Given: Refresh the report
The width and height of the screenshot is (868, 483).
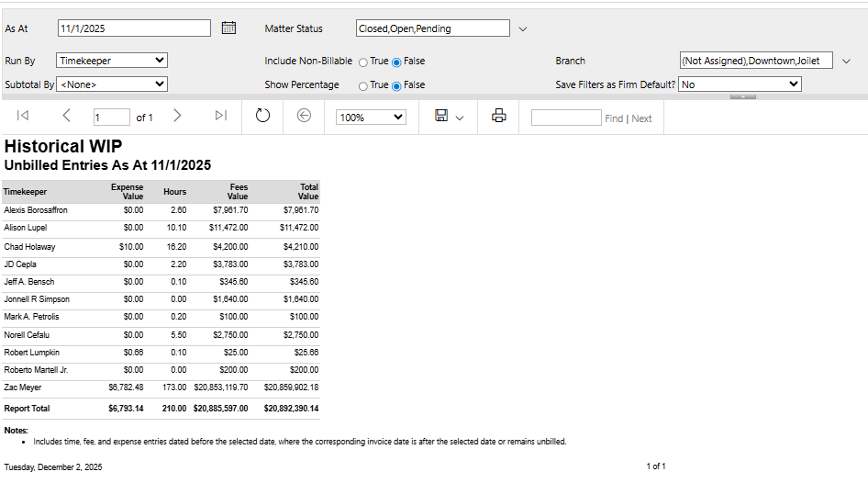Looking at the screenshot, I should pyautogui.click(x=262, y=116).
